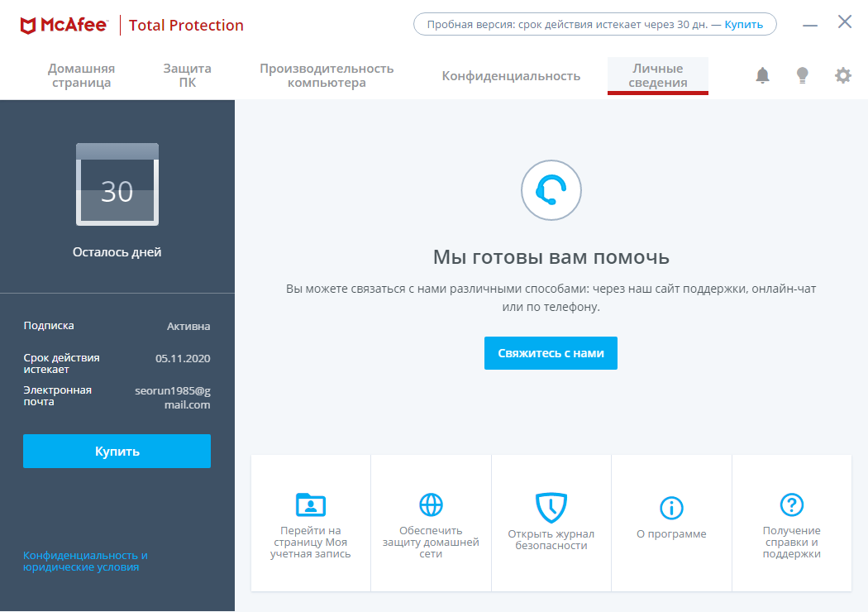Open Перейти на страницу Моя учетная запись
This screenshot has height=612, width=868.
pyautogui.click(x=311, y=524)
